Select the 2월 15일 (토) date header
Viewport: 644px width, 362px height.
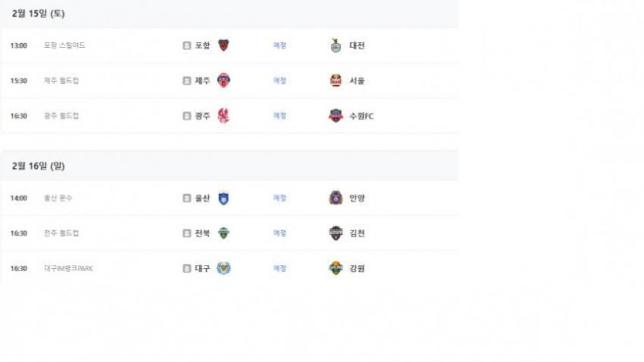39,14
